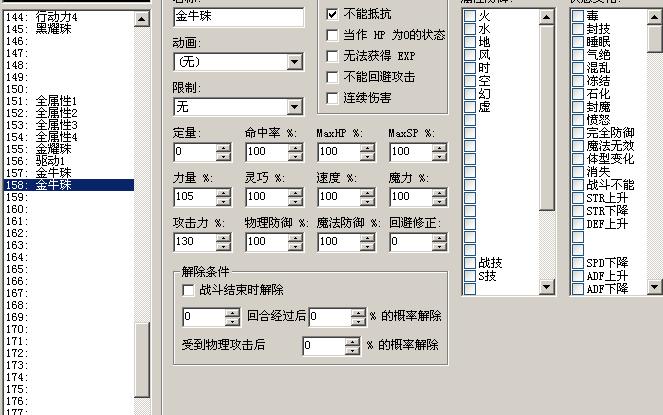Increase 物理防御 % with up arrow
The width and height of the screenshot is (663, 415).
click(x=295, y=237)
